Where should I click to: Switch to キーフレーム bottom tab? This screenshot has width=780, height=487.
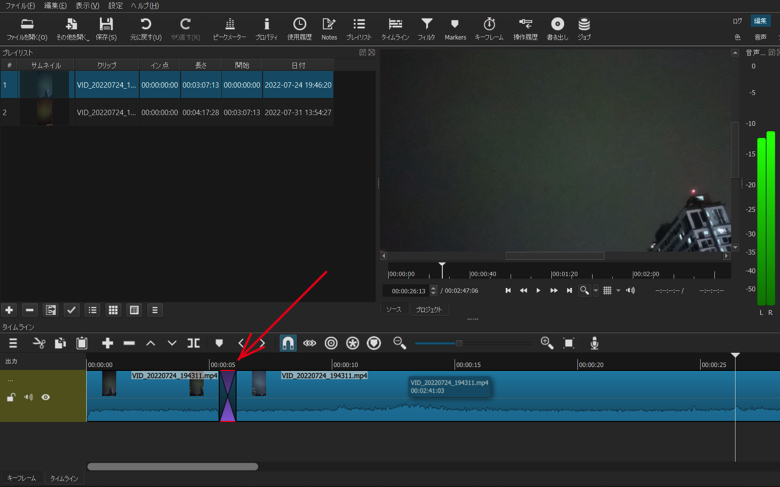point(21,478)
